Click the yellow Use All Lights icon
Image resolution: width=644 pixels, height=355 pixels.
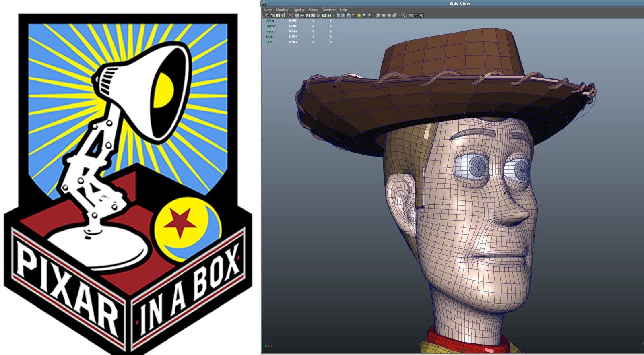[359, 15]
